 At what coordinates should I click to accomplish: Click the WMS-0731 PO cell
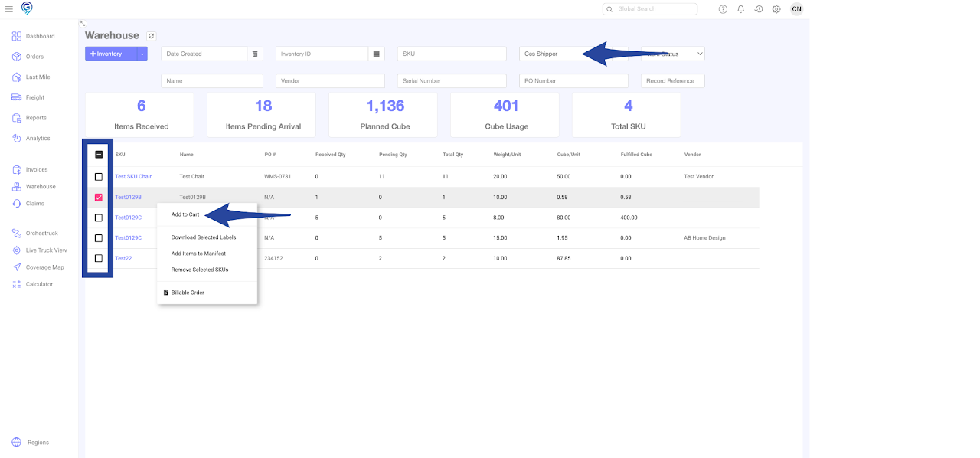(x=277, y=177)
